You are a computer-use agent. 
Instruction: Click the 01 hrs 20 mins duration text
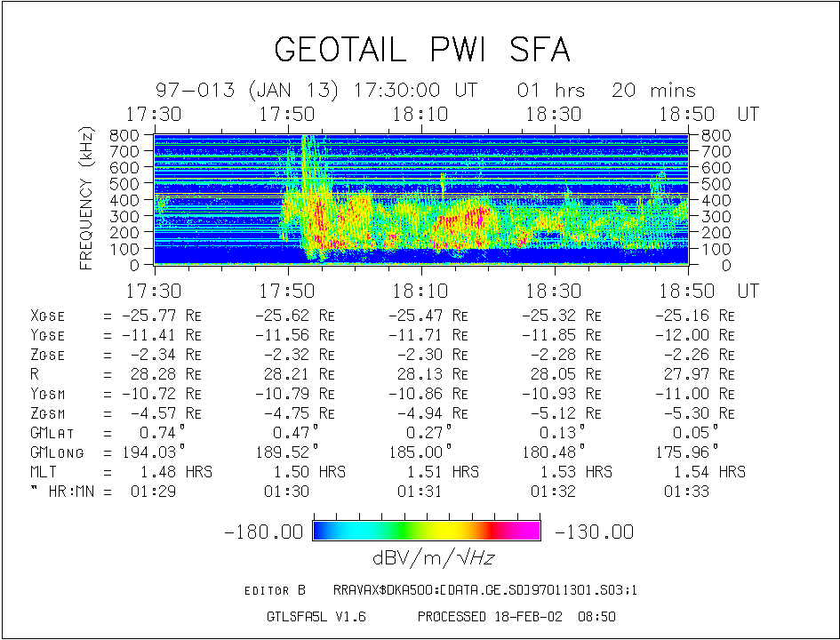pos(606,91)
